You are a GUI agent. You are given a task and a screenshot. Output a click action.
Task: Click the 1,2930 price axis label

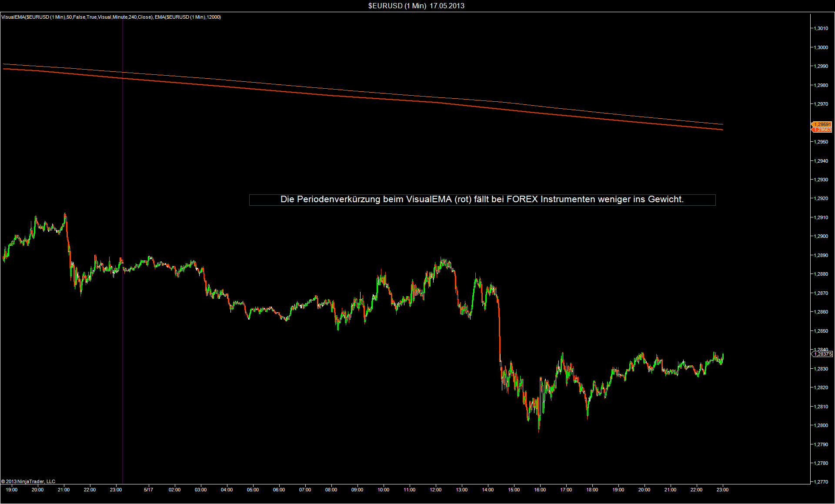821,180
